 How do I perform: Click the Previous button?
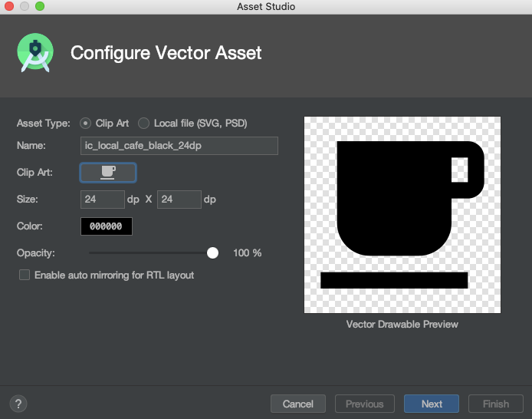[x=365, y=404]
